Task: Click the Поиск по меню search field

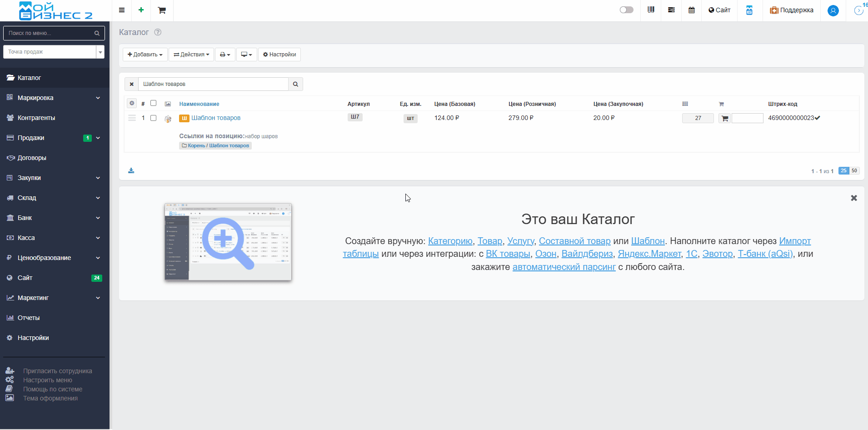Action: (x=50, y=33)
